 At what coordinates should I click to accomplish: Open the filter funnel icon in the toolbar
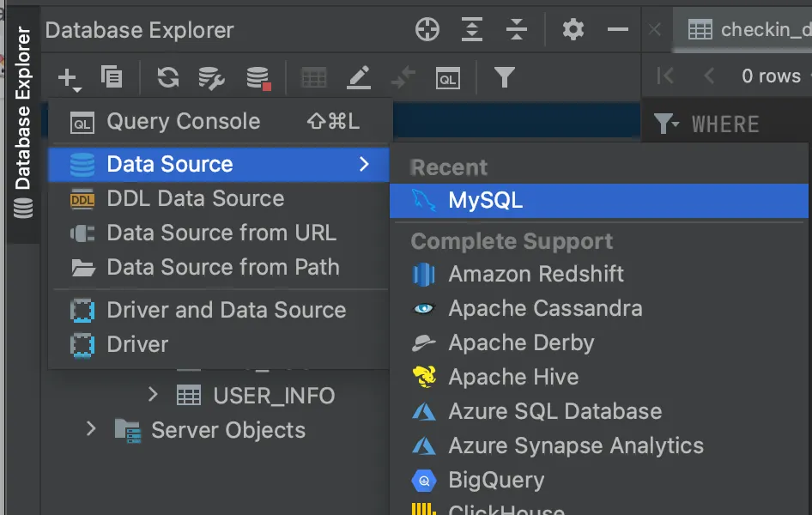[505, 78]
